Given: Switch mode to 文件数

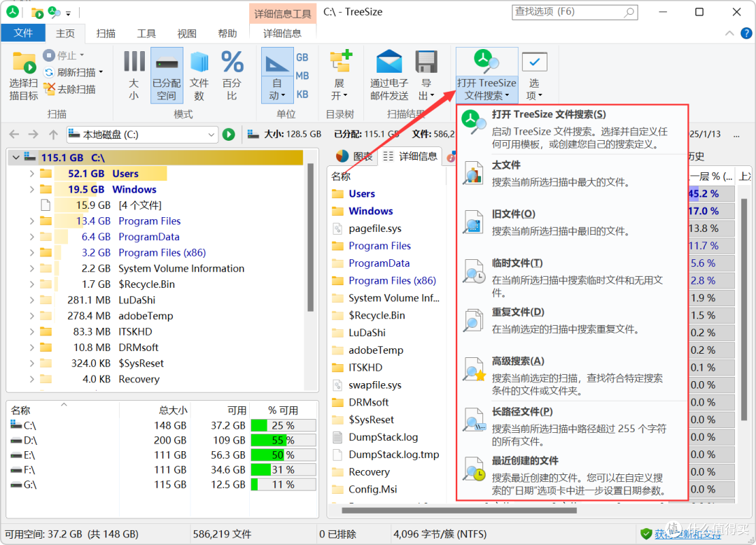Looking at the screenshot, I should coord(199,75).
